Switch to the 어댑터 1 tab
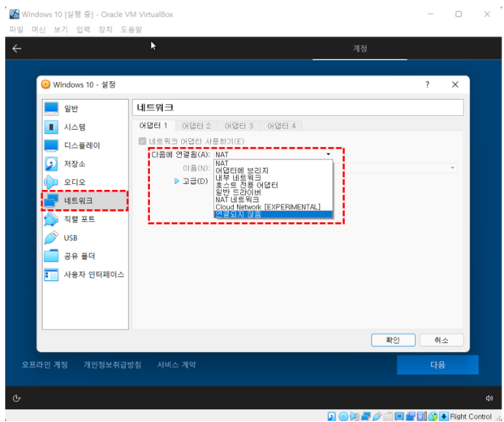The width and height of the screenshot is (504, 422). coord(153,126)
